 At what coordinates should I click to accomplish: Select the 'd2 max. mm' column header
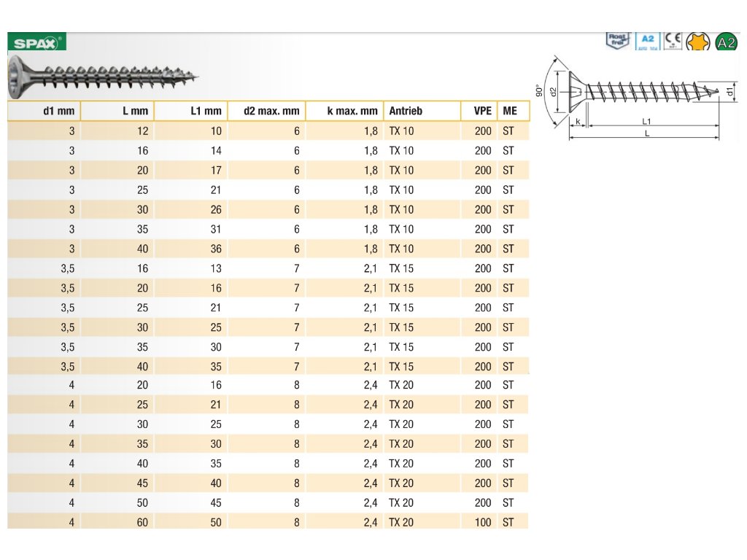click(267, 111)
